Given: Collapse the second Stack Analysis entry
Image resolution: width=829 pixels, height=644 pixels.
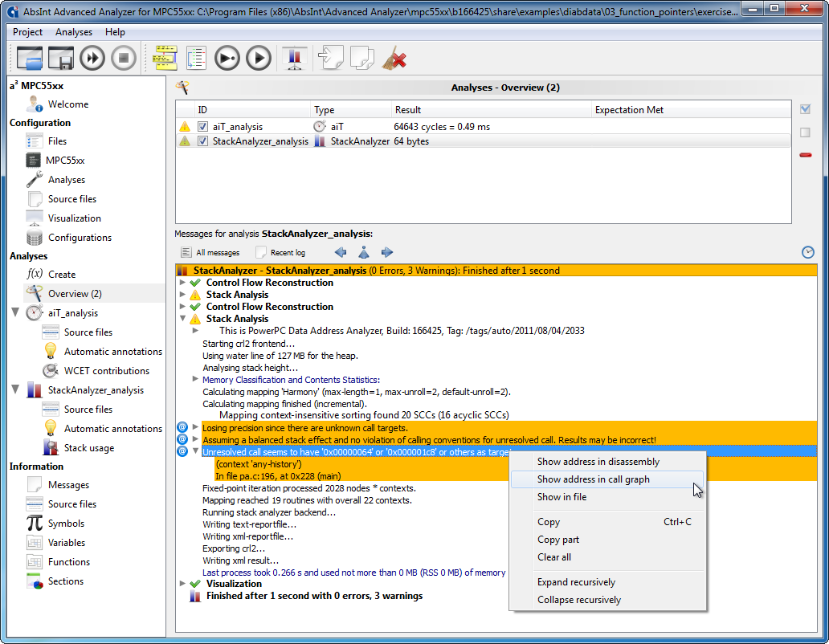Looking at the screenshot, I should click(182, 319).
